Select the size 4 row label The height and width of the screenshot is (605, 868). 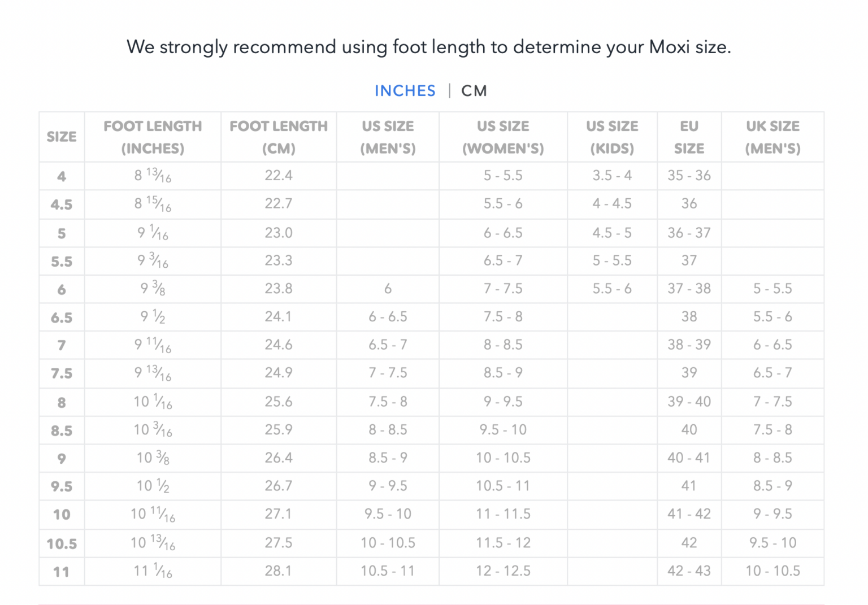(62, 176)
